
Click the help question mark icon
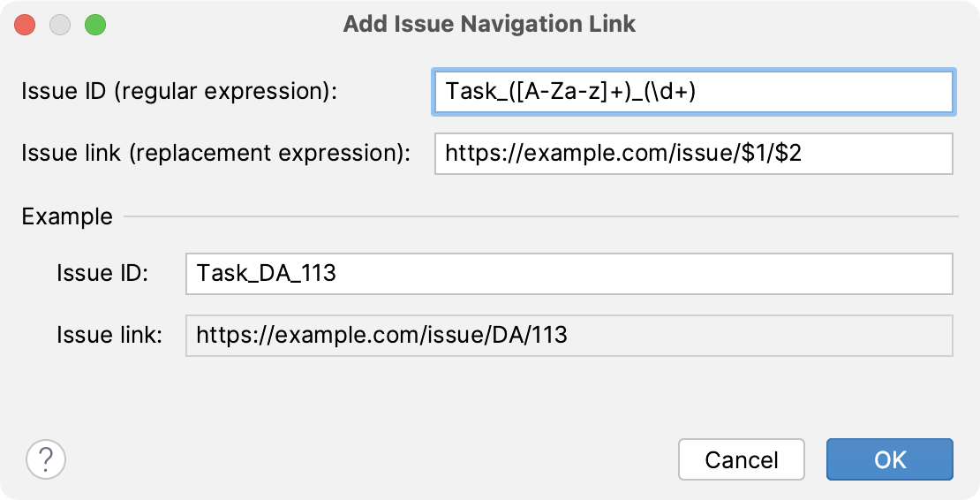pos(46,459)
